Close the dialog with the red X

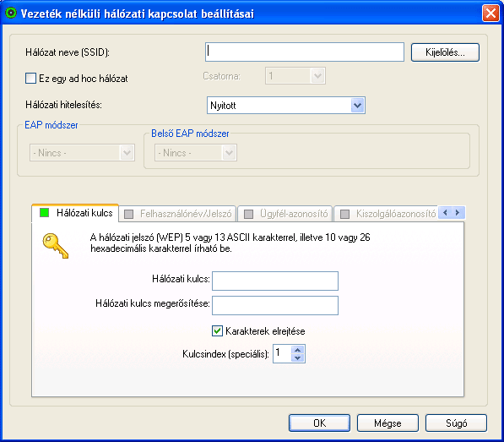pyautogui.click(x=490, y=14)
